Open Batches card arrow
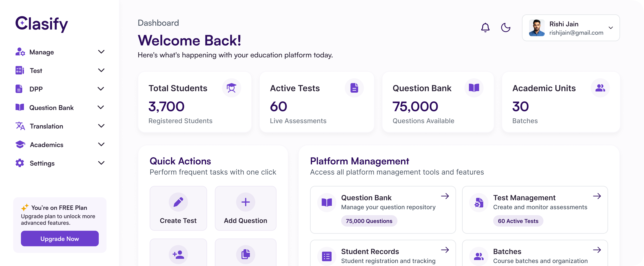Image resolution: width=644 pixels, height=266 pixels. [597, 250]
